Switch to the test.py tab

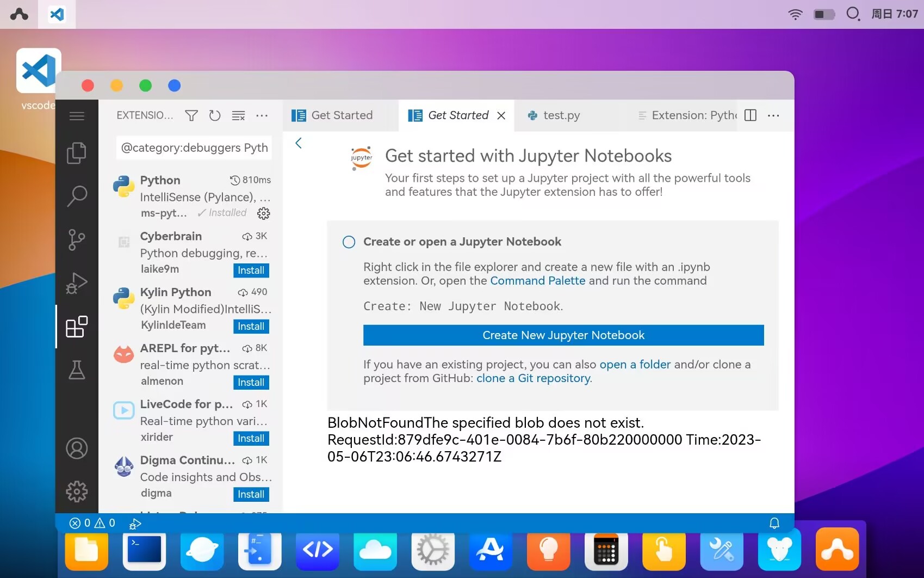coord(562,115)
